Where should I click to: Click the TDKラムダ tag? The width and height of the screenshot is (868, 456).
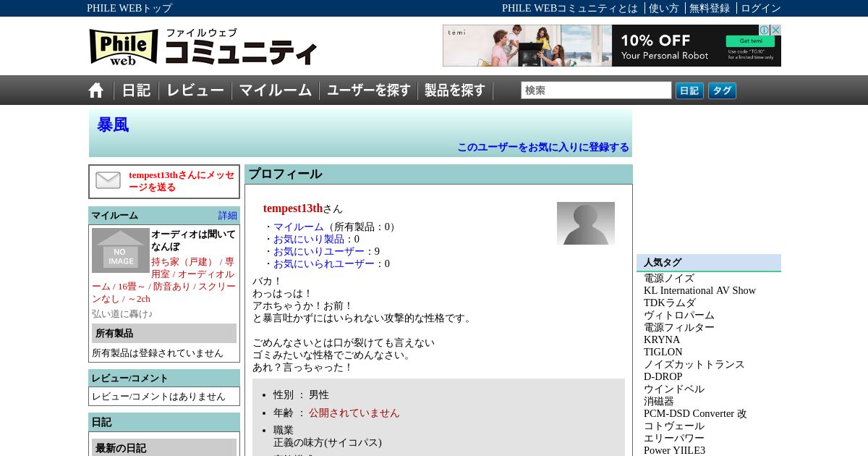[670, 303]
